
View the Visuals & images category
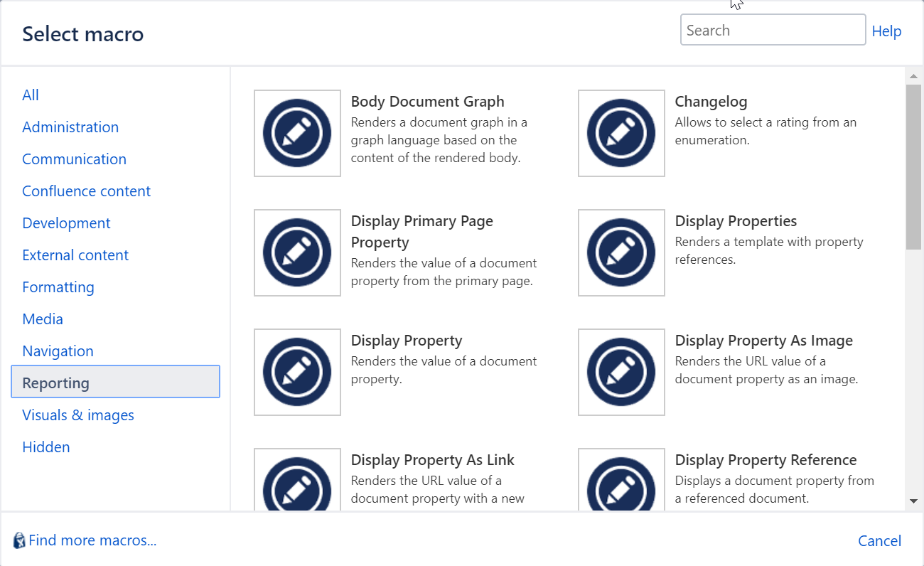coord(78,415)
